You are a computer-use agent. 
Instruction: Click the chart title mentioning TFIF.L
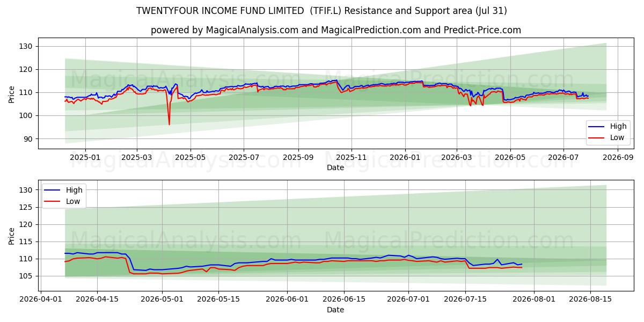point(321,11)
